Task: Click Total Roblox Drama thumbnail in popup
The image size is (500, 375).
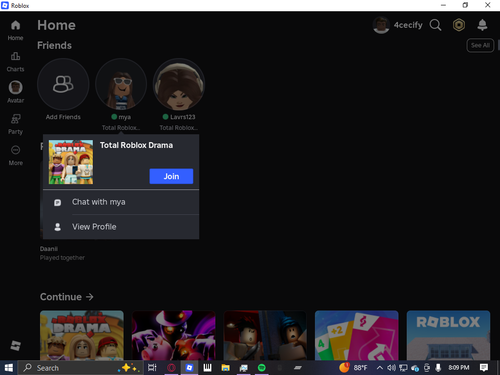Action: [71, 162]
